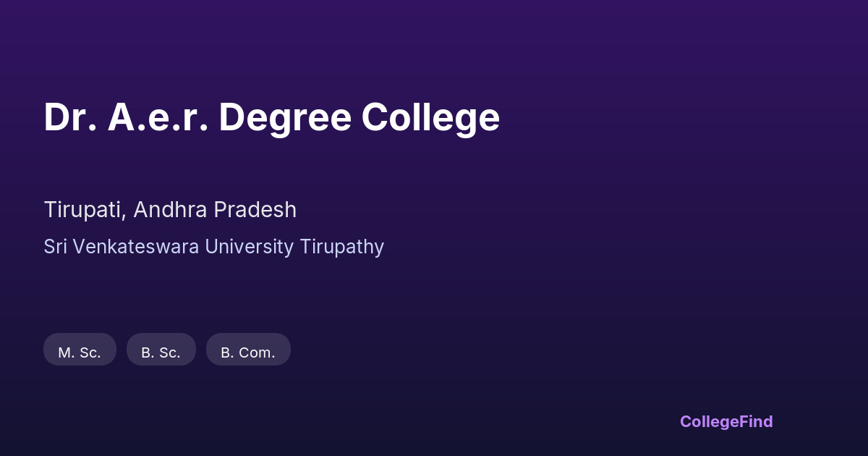Click the "Find" part of the CollegeFind logo
The height and width of the screenshot is (456, 868).
pos(754,421)
